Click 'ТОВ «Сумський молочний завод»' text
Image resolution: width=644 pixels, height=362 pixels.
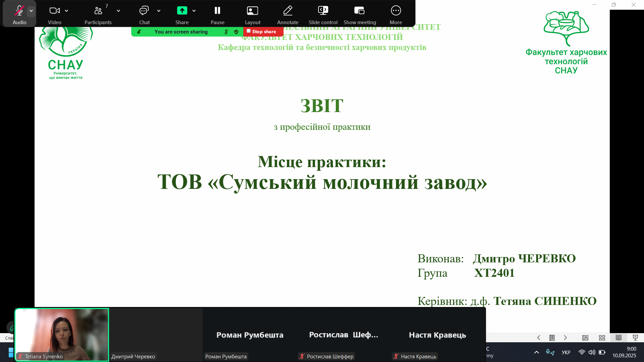pos(322,182)
